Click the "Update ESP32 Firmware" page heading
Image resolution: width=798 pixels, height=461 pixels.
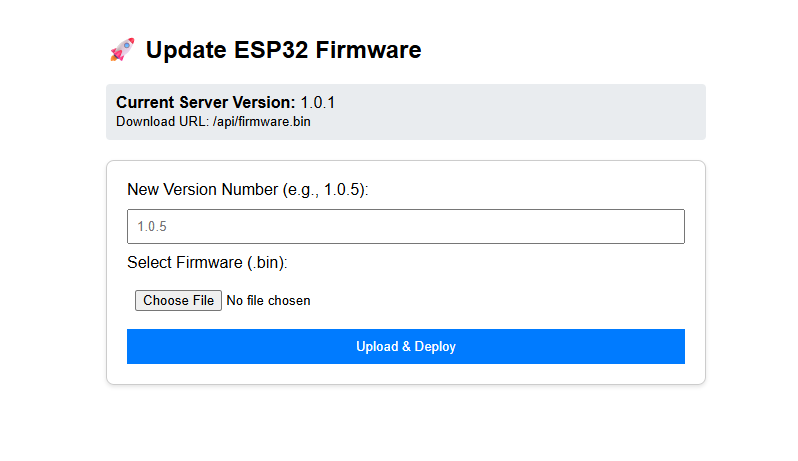[283, 50]
